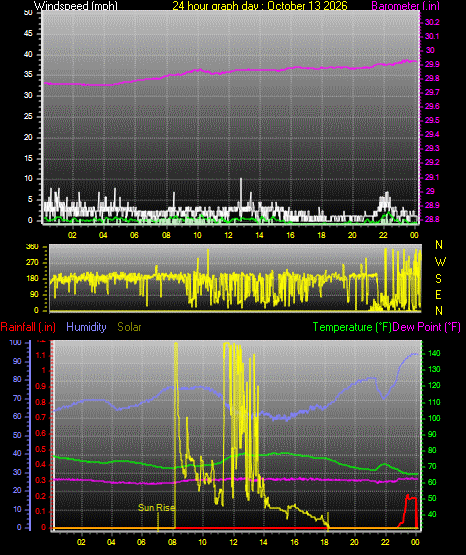Click the 'S' compass direction label
The height and width of the screenshot is (555, 466).
(x=438, y=279)
